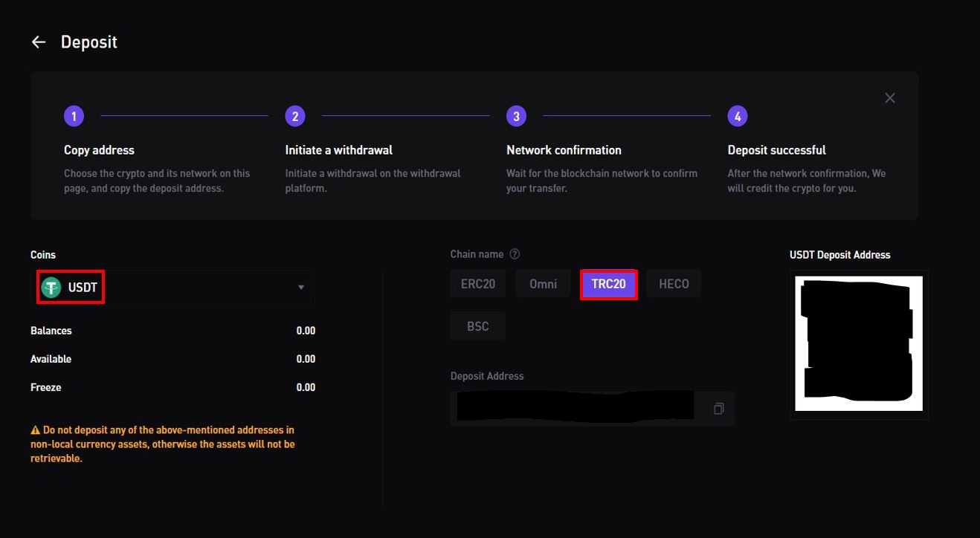Click step 3 circle in guide
Screen dimensions: 980x538
516,116
